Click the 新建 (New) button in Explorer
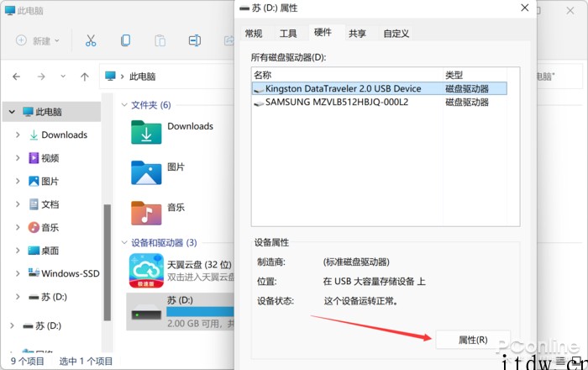 pyautogui.click(x=38, y=40)
